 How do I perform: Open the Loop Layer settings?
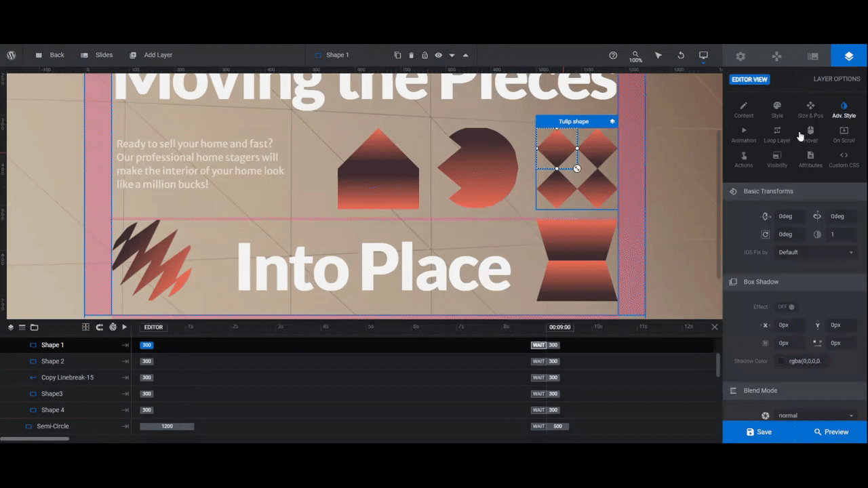(777, 135)
